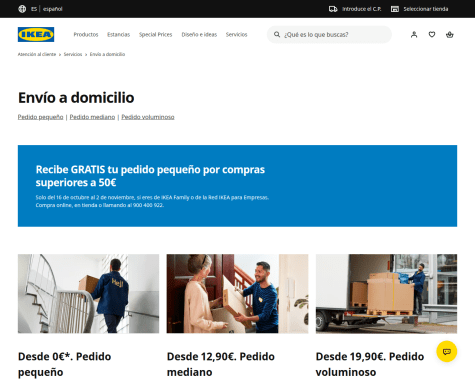The height and width of the screenshot is (380, 475).
Task: Open the Diseño e ideas menu
Action: pos(199,34)
